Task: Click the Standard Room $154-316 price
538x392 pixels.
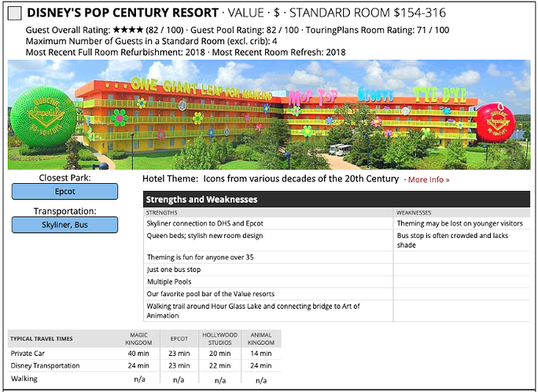Action: tap(368, 13)
